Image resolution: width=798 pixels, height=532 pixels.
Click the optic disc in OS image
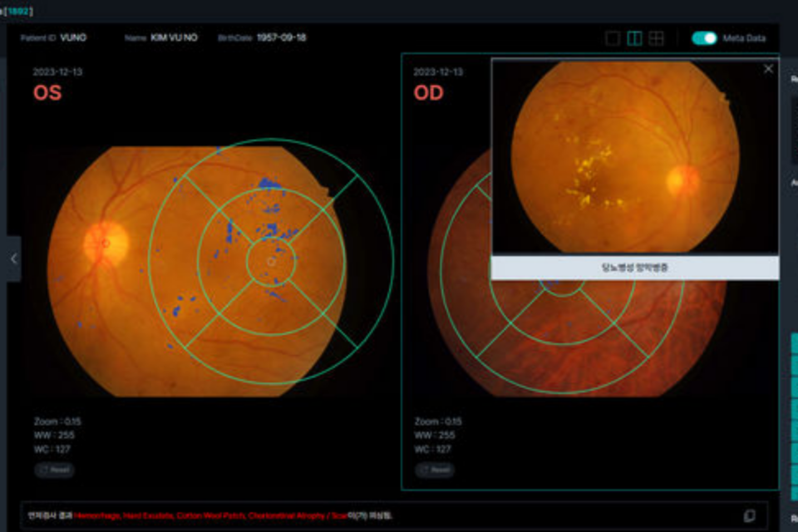106,243
